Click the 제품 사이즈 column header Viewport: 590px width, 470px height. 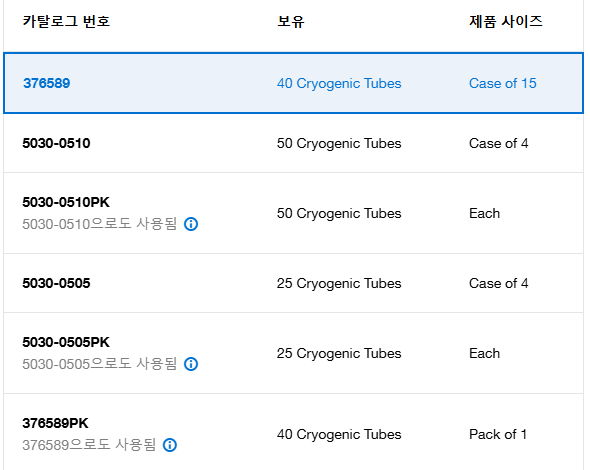click(506, 21)
